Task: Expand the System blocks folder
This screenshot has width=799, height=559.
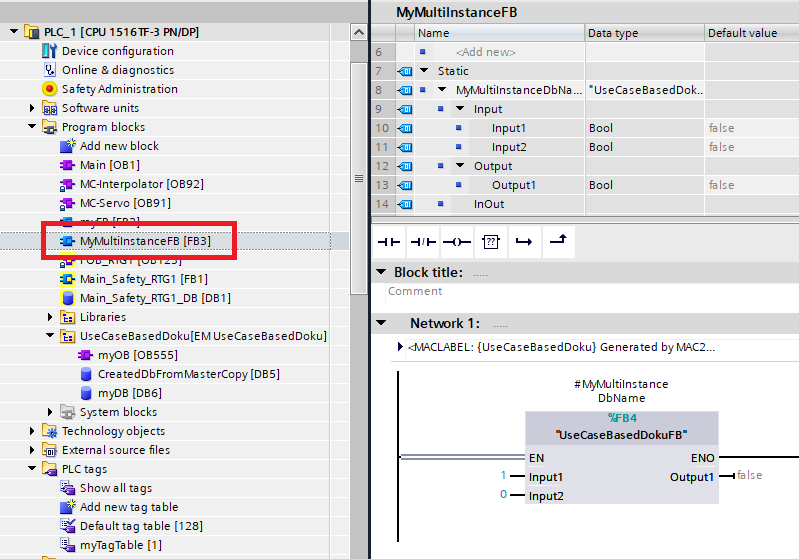Action: click(x=50, y=412)
